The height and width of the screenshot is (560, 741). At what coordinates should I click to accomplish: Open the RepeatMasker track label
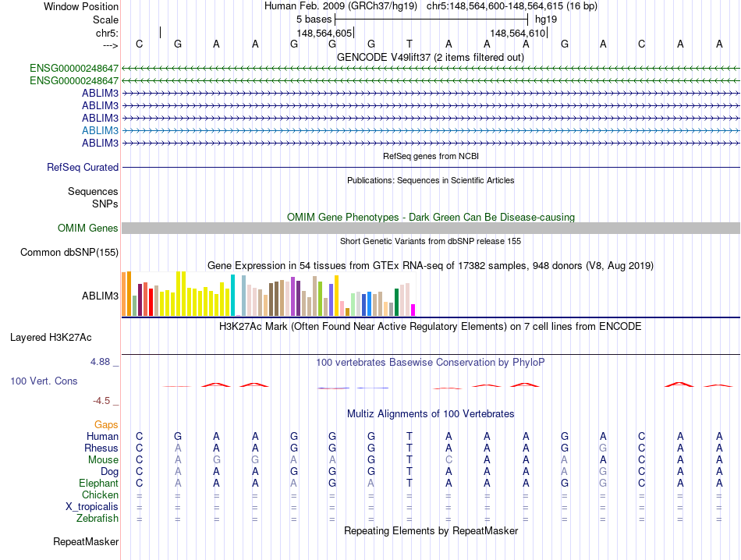pyautogui.click(x=86, y=541)
